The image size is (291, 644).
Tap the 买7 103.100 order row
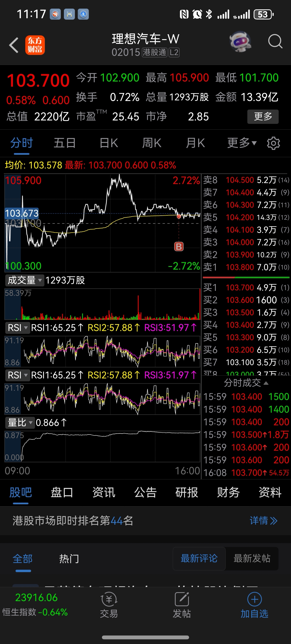coord(246,362)
